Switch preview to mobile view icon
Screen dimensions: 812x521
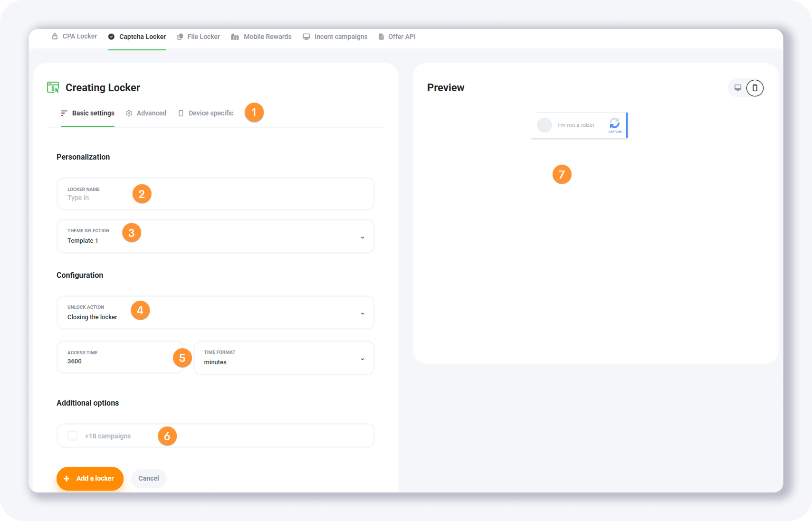coord(755,88)
